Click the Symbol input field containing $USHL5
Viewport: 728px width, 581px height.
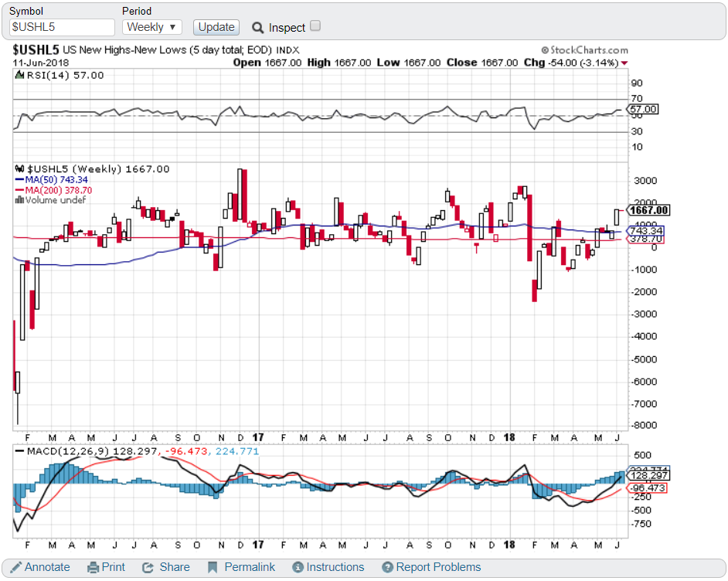pyautogui.click(x=62, y=27)
